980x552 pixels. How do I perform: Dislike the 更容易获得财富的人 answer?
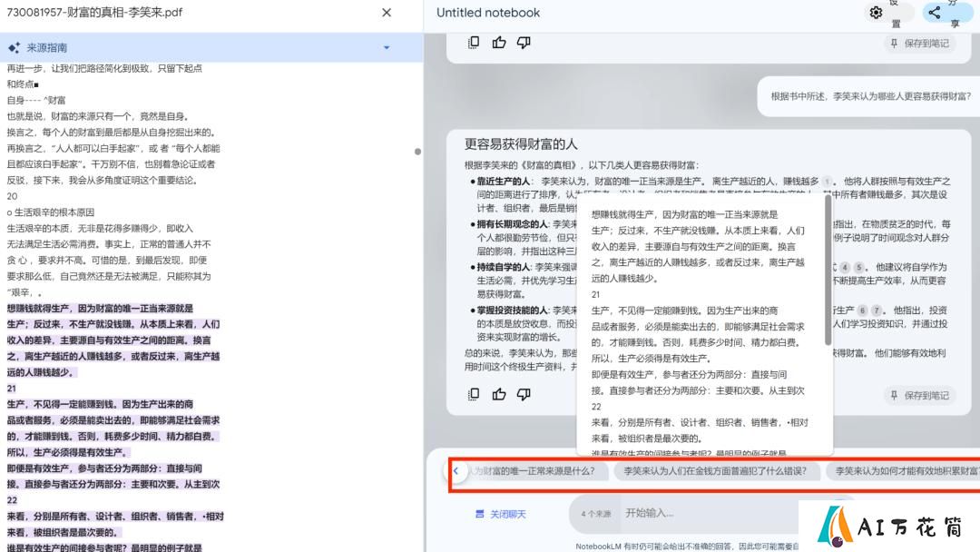tap(524, 394)
